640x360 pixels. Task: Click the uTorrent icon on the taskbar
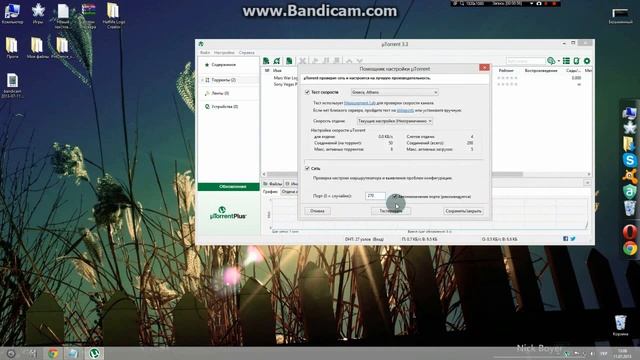pyautogui.click(x=94, y=353)
